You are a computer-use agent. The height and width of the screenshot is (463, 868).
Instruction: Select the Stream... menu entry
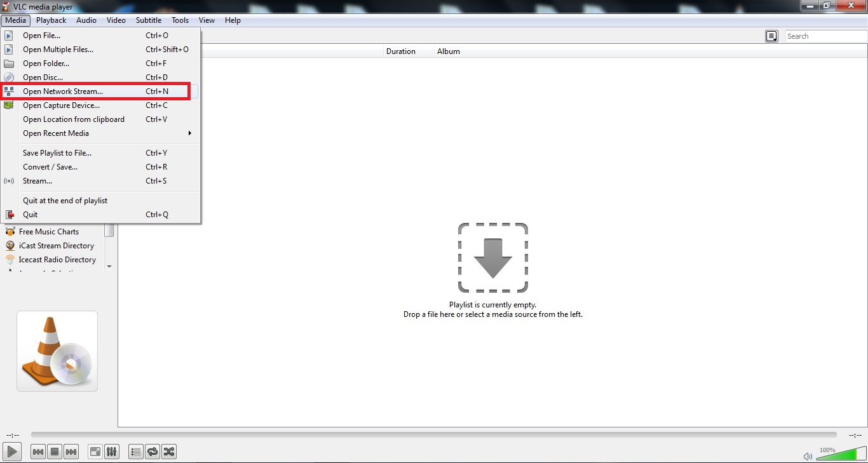(x=100, y=181)
